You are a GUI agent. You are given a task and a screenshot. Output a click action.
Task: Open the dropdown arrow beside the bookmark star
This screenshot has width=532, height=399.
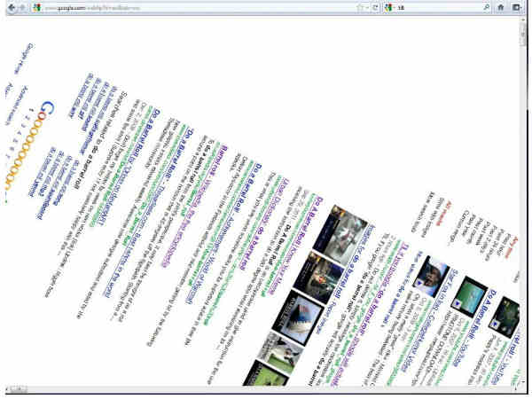tap(367, 8)
